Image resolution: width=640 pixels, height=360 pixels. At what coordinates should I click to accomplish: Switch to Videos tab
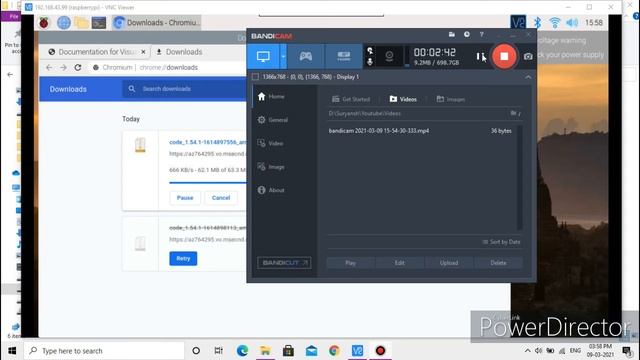[x=403, y=99]
